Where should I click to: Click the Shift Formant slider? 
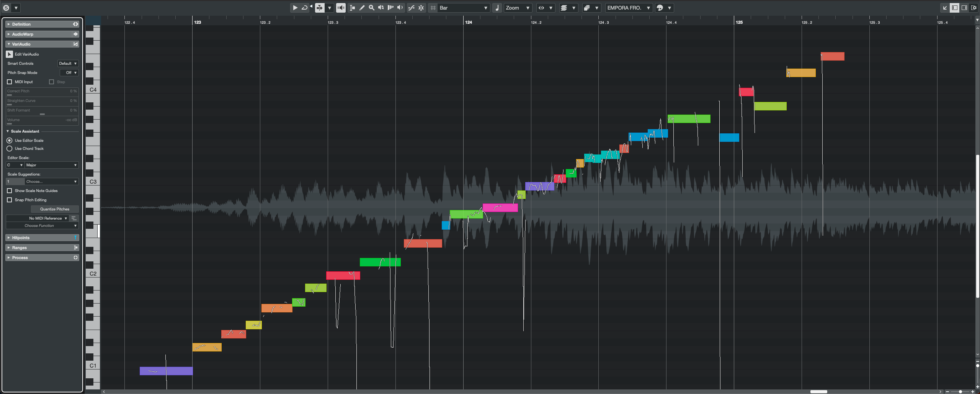click(42, 112)
